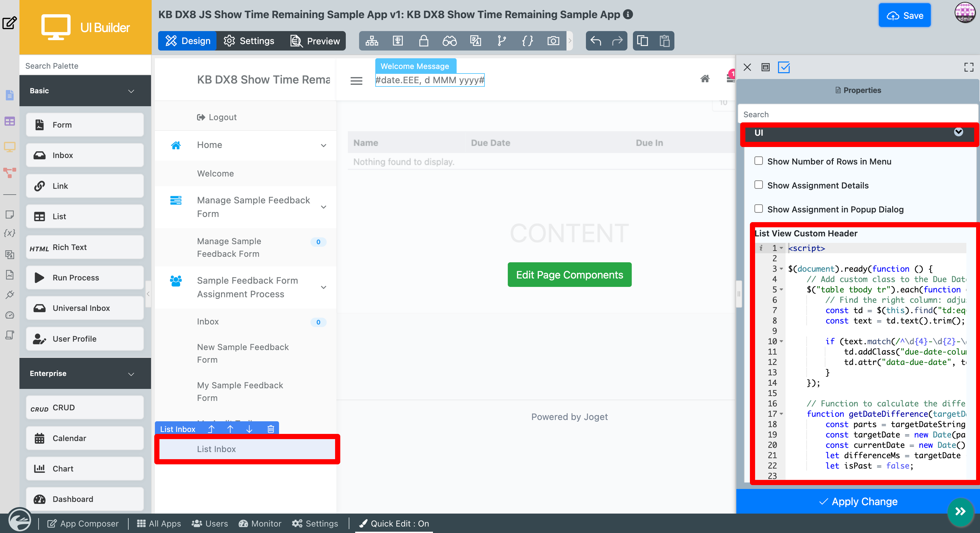This screenshot has width=980, height=533.
Task: Click the properties window layout icon
Action: [x=765, y=67]
